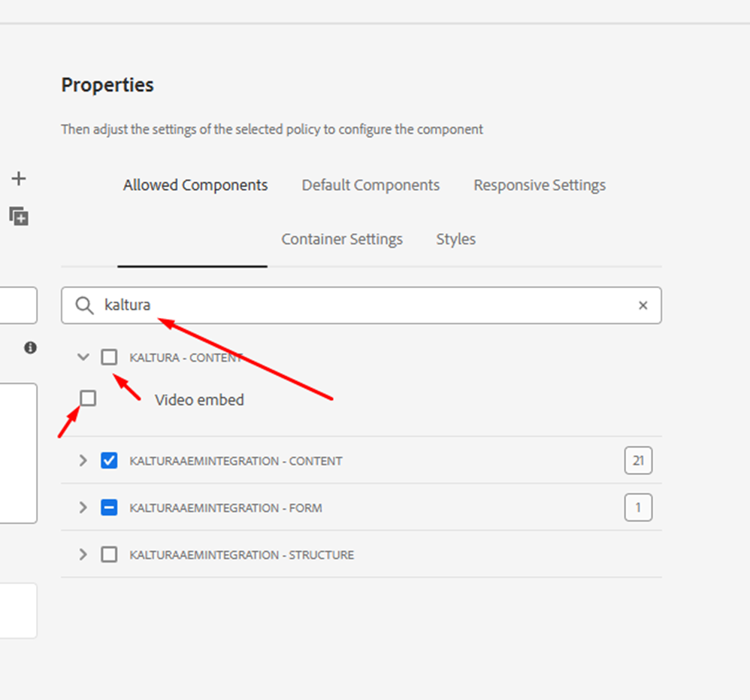Switch to Default Components tab
The image size is (750, 700).
pos(370,185)
